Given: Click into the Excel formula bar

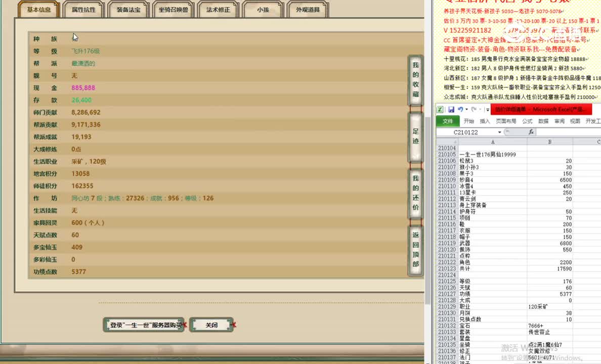Looking at the screenshot, I should pyautogui.click(x=569, y=132).
